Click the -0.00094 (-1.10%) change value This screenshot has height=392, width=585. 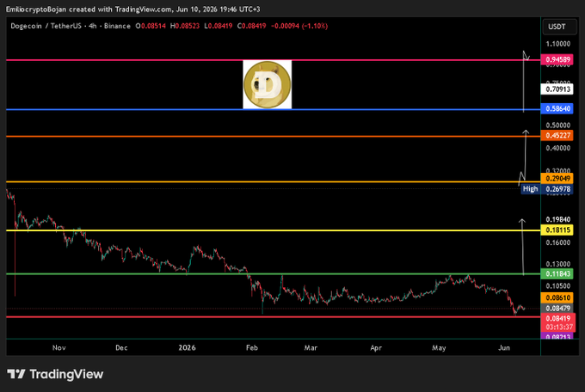(299, 26)
